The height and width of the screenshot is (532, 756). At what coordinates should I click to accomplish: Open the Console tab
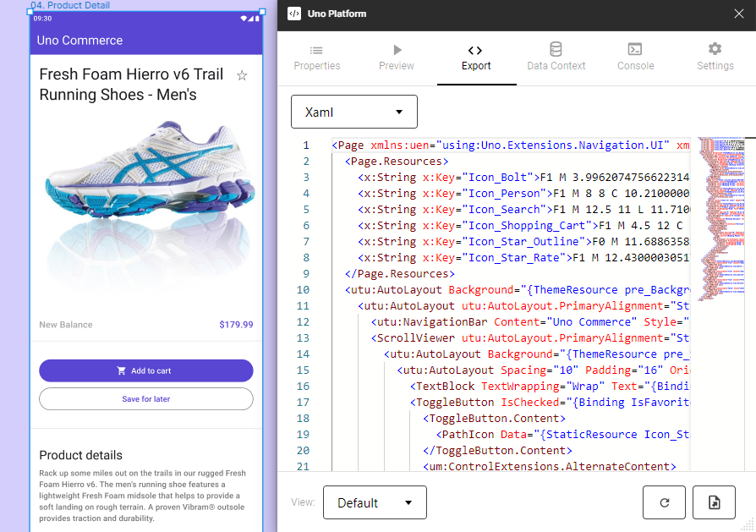[x=635, y=58]
